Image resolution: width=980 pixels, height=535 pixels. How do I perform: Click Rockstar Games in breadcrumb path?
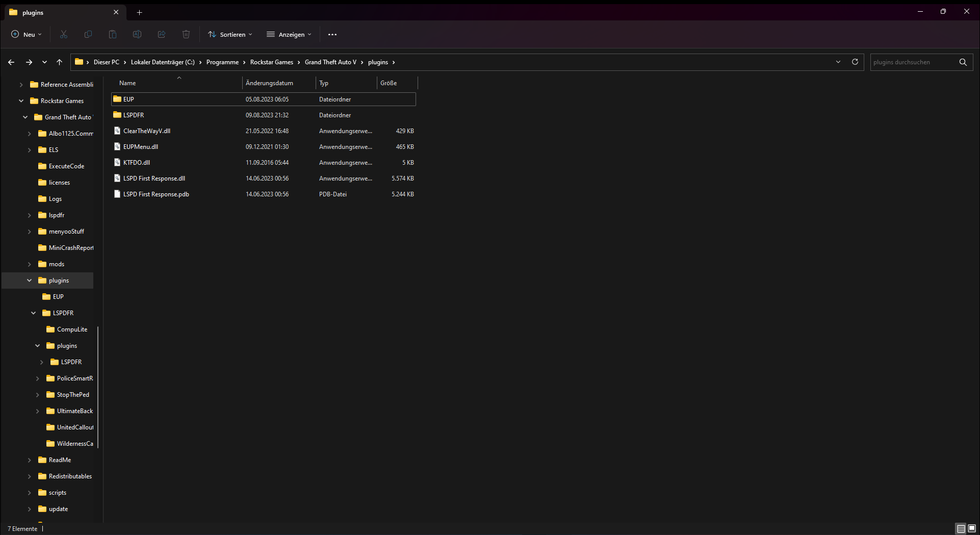[271, 62]
